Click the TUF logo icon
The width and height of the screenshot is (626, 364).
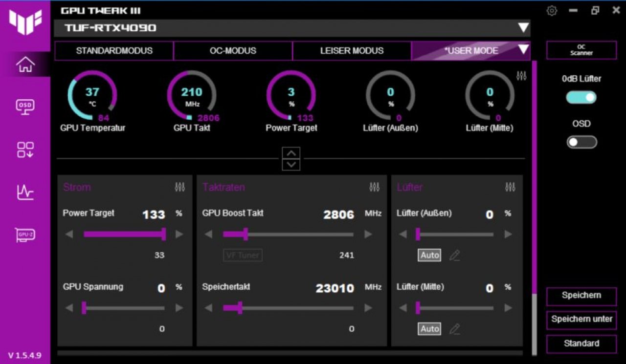(25, 22)
